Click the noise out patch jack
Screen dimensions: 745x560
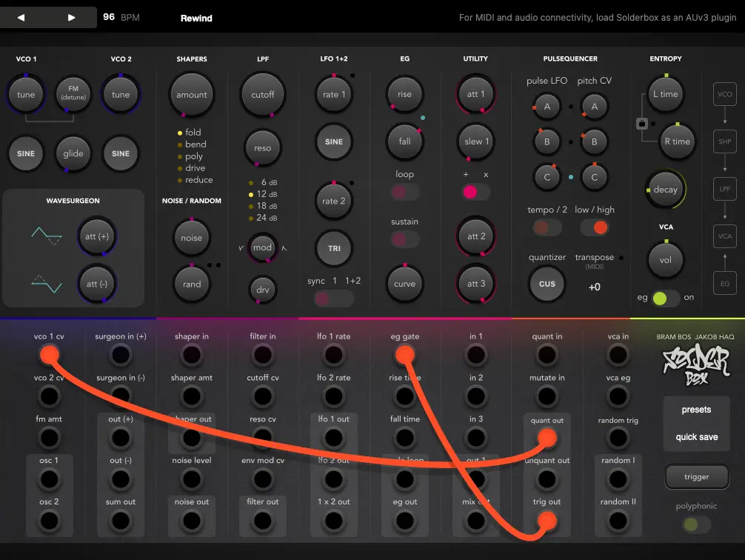tap(192, 521)
